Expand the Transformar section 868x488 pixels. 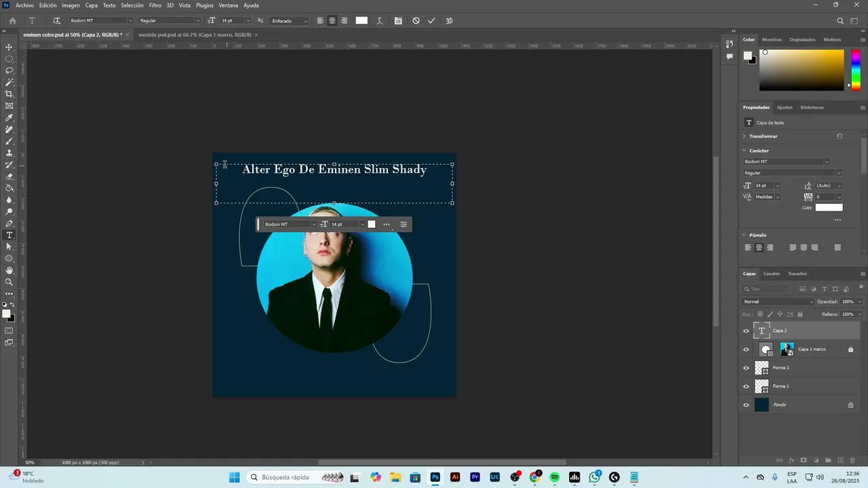click(x=744, y=136)
